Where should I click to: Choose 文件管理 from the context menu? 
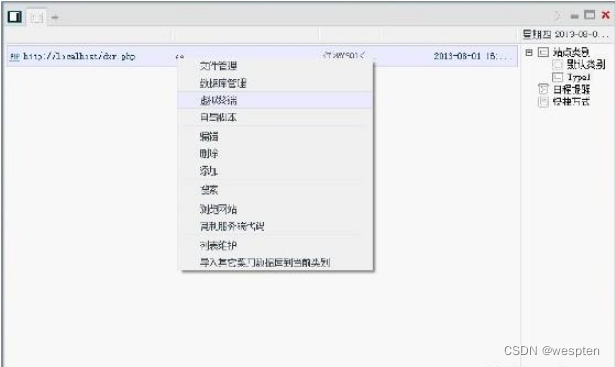pos(218,66)
